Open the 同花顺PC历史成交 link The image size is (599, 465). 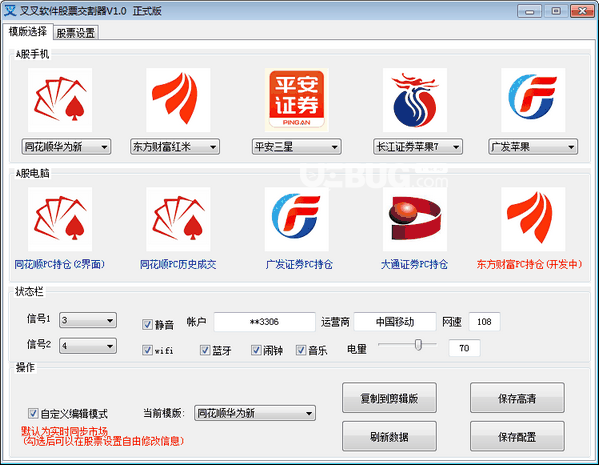pyautogui.click(x=178, y=264)
